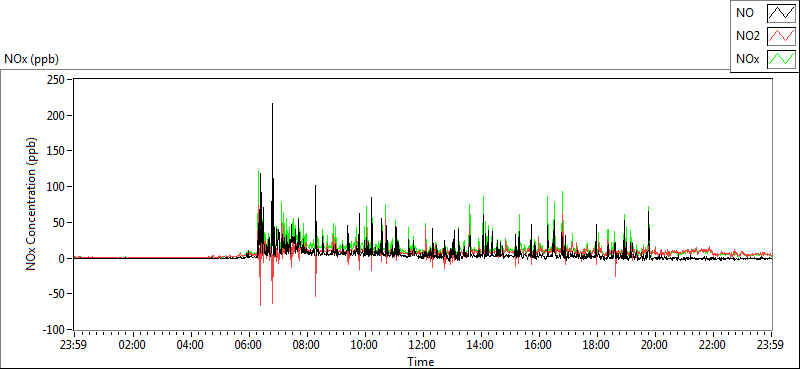The height and width of the screenshot is (369, 800).
Task: Click the 02:00 time axis label
Action: pos(132,345)
